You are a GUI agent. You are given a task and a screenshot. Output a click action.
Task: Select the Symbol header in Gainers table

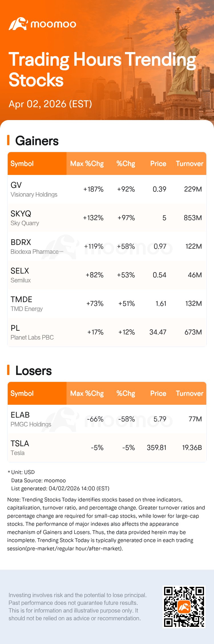(22, 164)
